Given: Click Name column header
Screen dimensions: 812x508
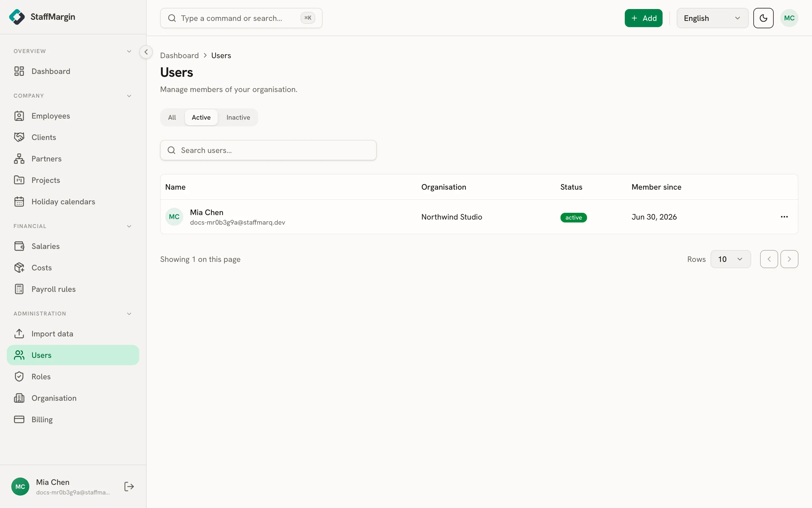Looking at the screenshot, I should 175,187.
